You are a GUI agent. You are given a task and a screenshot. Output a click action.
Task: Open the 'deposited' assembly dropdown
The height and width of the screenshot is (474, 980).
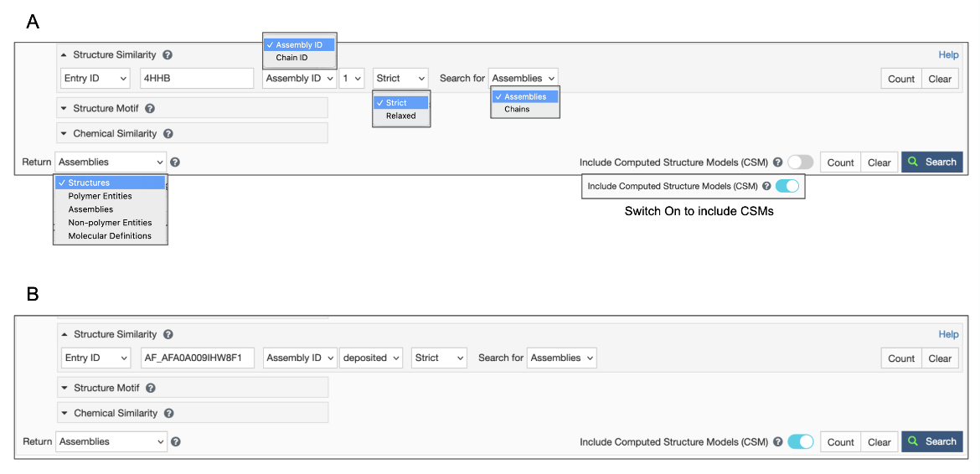point(372,358)
